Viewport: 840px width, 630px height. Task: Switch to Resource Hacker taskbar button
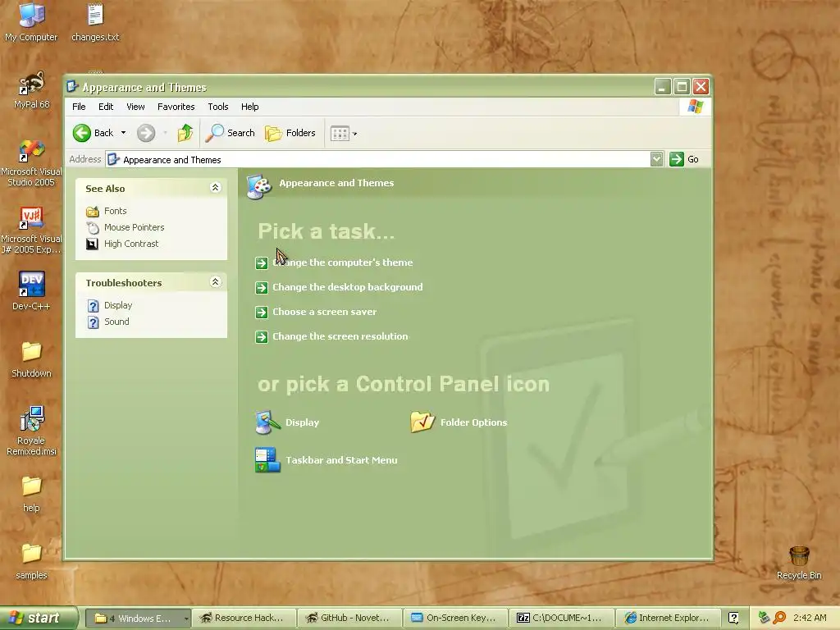tap(244, 619)
